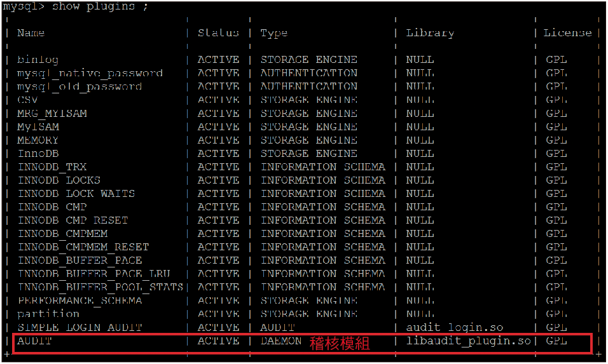Click 'AUTHENTICATION' type in mysql_old_password row
The height and width of the screenshot is (364, 608).
308,86
